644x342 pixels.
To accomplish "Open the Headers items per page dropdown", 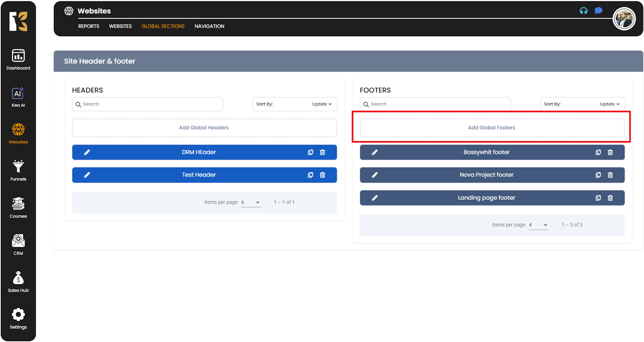I will click(x=251, y=203).
